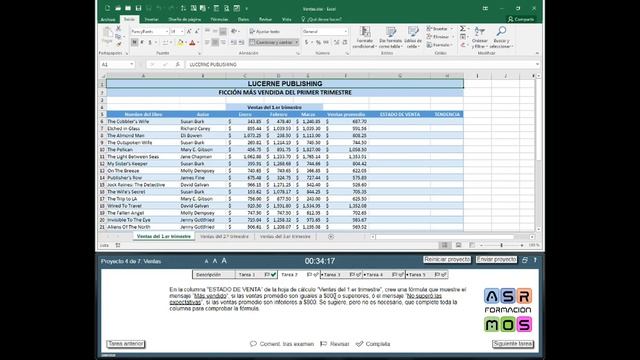
Task: Click the page layout view icon
Action: pyautogui.click(x=458, y=245)
